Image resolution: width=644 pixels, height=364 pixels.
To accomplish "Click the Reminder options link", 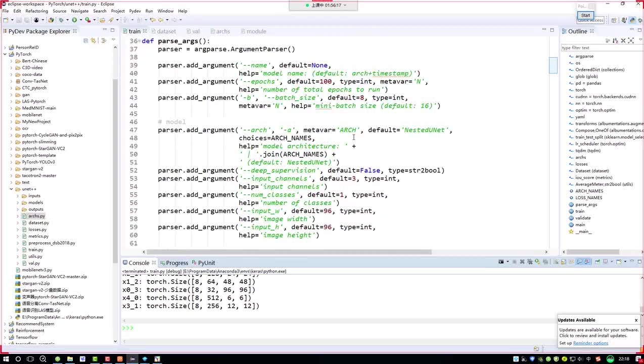I will point(590,343).
